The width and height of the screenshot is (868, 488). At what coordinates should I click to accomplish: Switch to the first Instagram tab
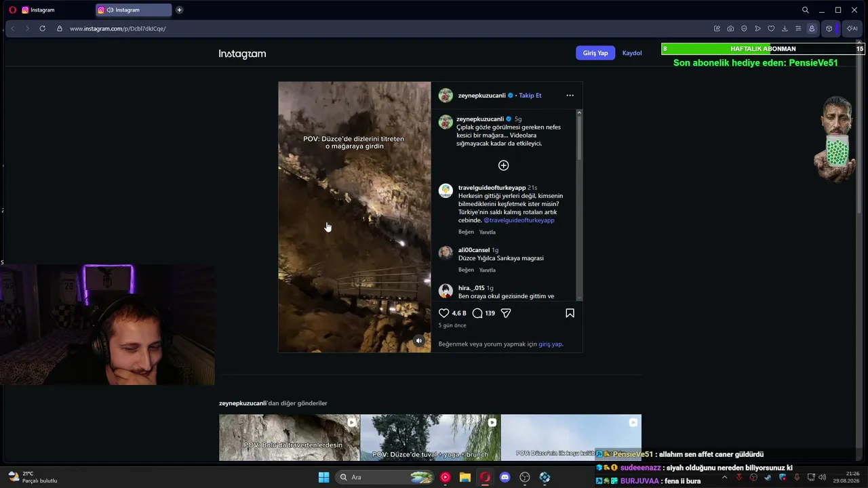coord(56,10)
